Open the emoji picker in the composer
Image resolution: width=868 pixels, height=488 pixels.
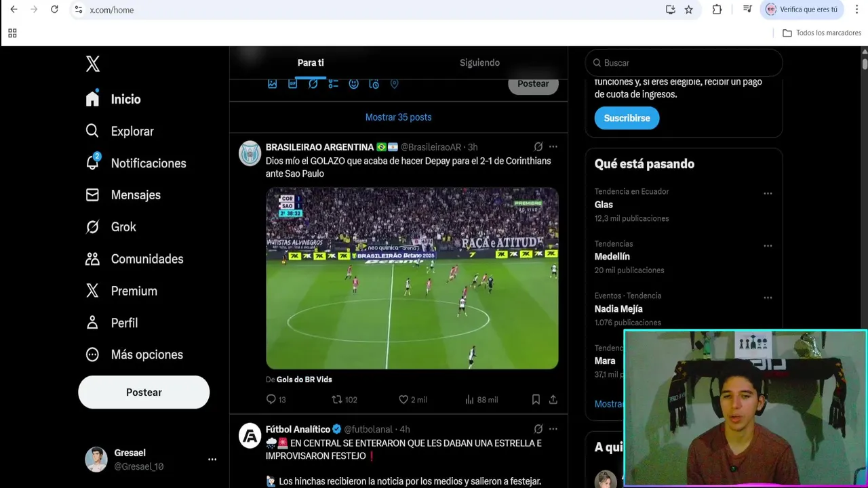pos(353,83)
